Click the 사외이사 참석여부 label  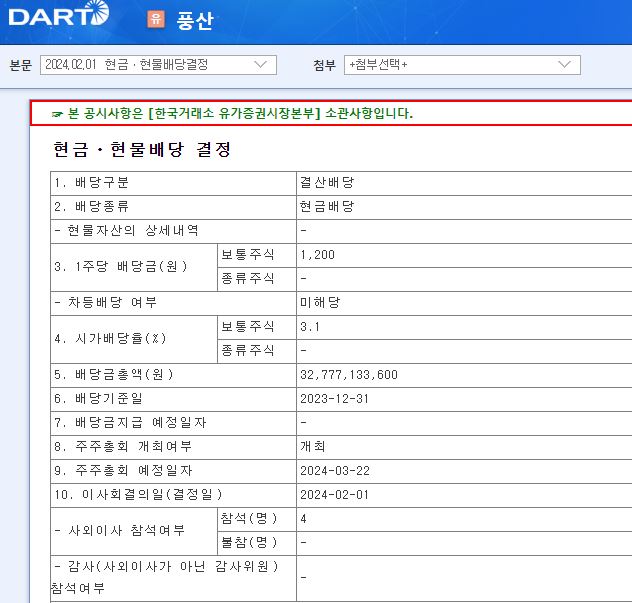[119, 530]
